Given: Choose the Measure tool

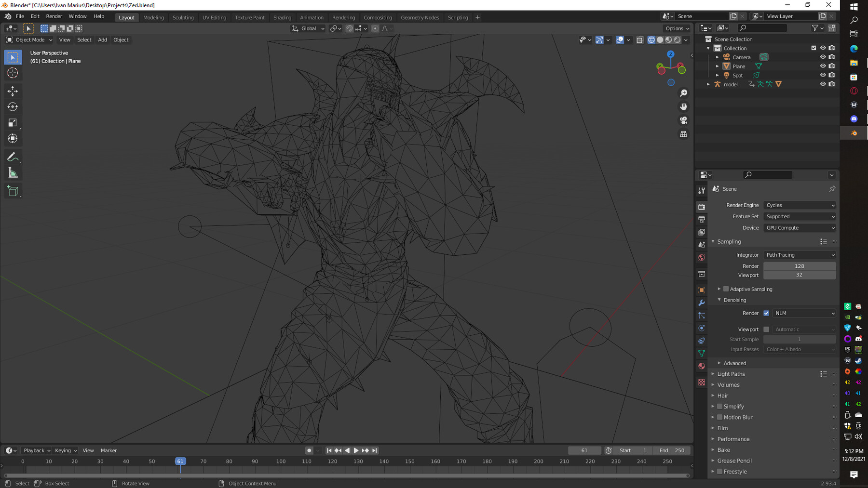Looking at the screenshot, I should (x=13, y=173).
